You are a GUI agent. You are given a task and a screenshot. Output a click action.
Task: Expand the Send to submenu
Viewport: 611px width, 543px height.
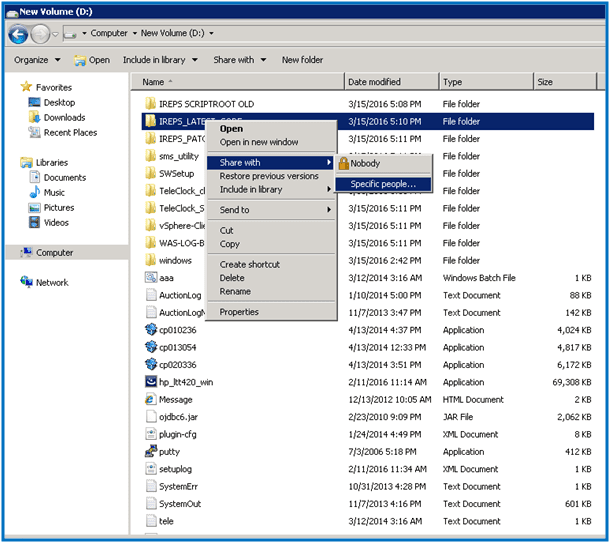click(x=271, y=210)
